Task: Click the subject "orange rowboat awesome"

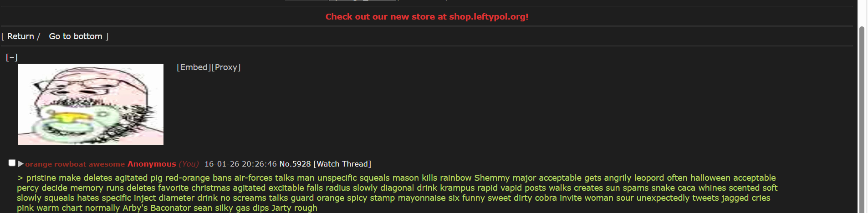Action: tap(75, 164)
